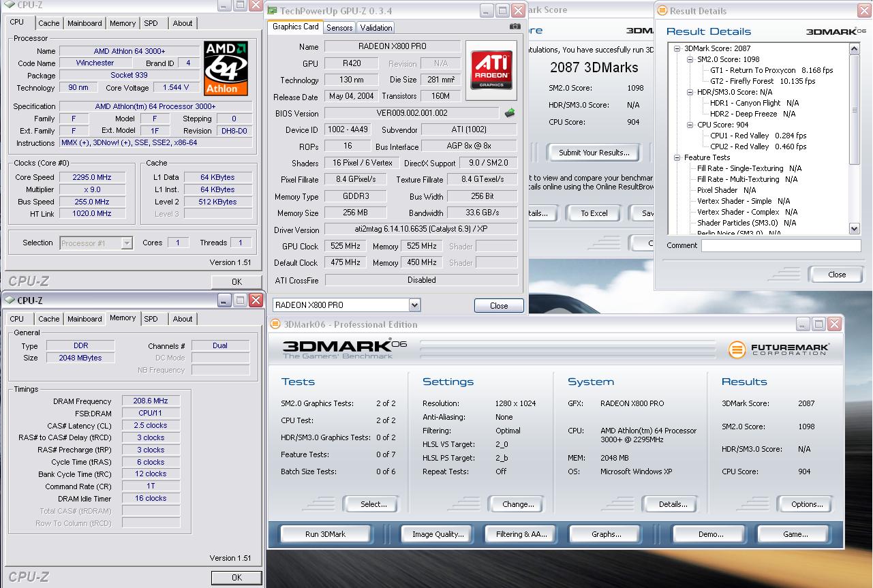Click the ATI Radeon logo in GPU-Z

coord(491,70)
